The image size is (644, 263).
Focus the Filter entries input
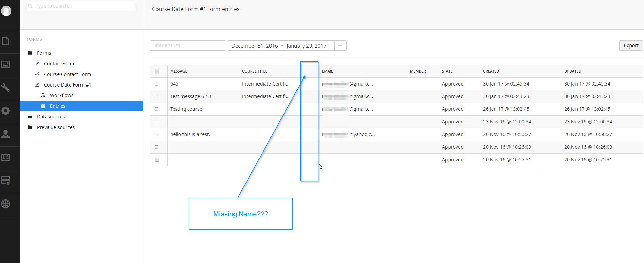pyautogui.click(x=188, y=45)
